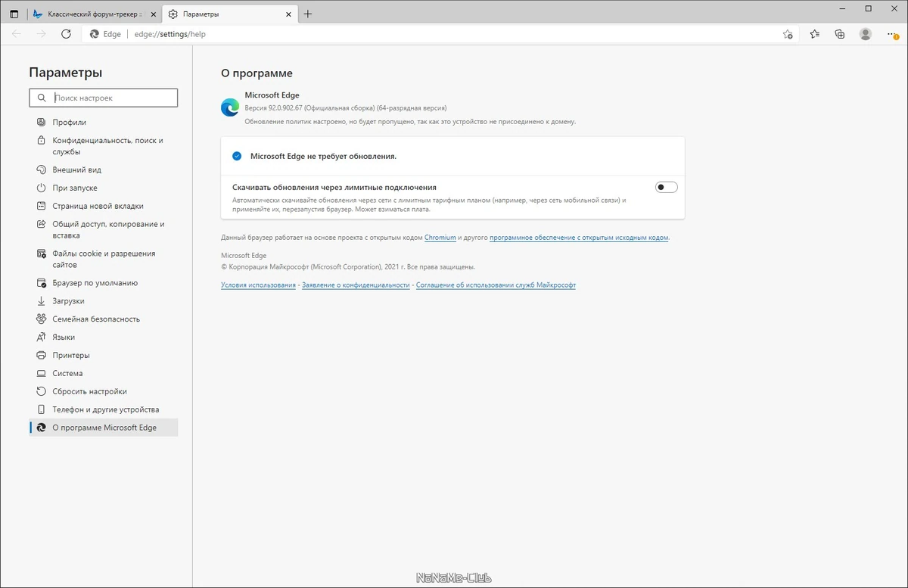Reload the page with the refresh icon
This screenshot has width=908, height=588.
click(66, 34)
